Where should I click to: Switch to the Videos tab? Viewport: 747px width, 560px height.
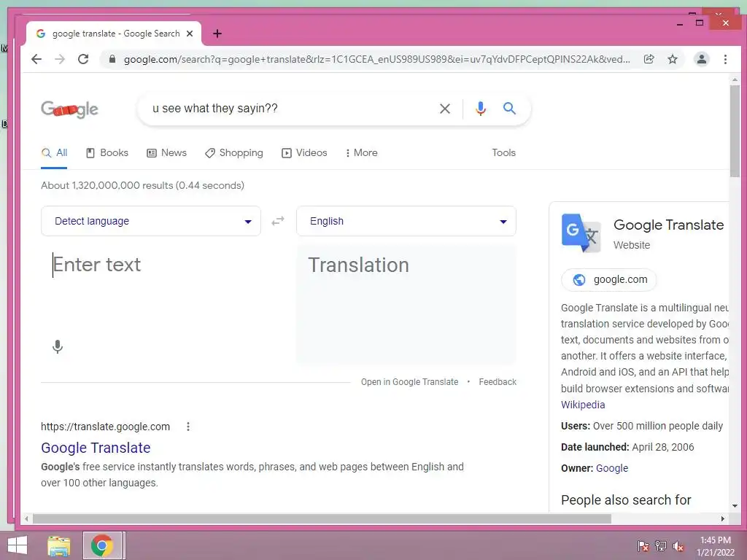point(304,153)
